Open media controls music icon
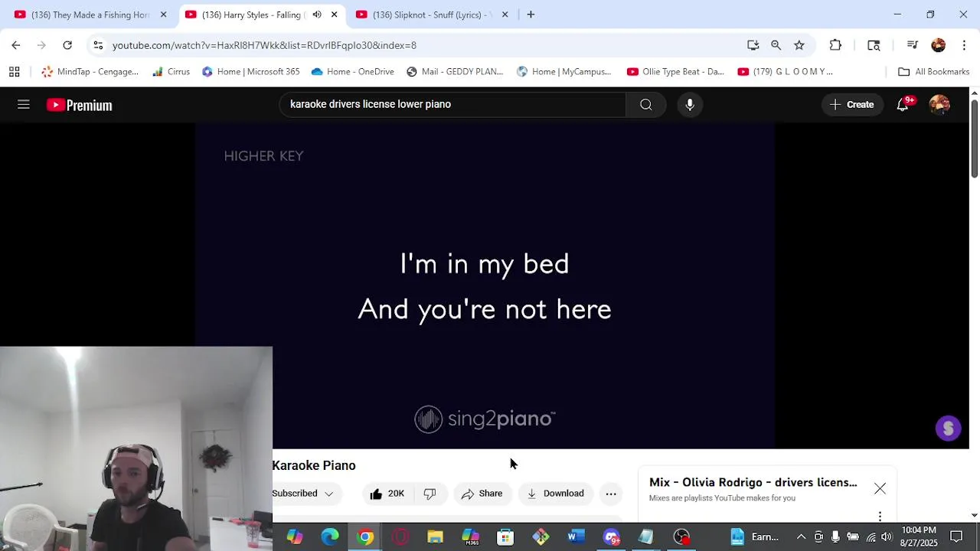The width and height of the screenshot is (980, 551). (912, 45)
